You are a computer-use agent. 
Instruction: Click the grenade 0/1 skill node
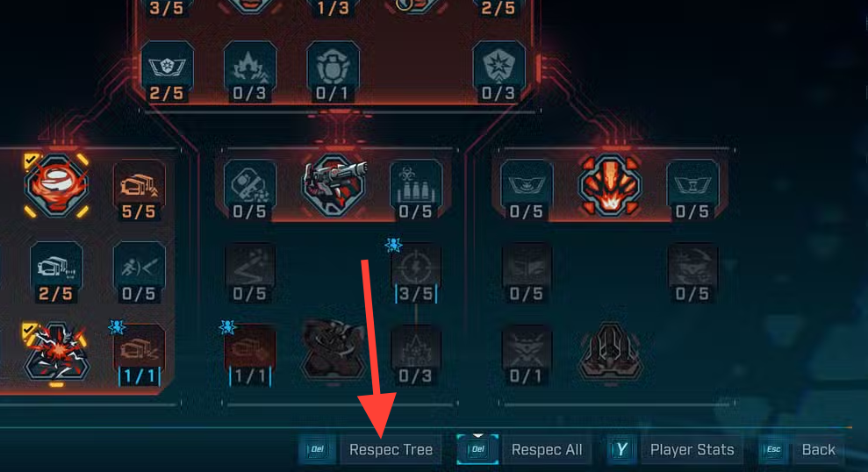point(333,72)
